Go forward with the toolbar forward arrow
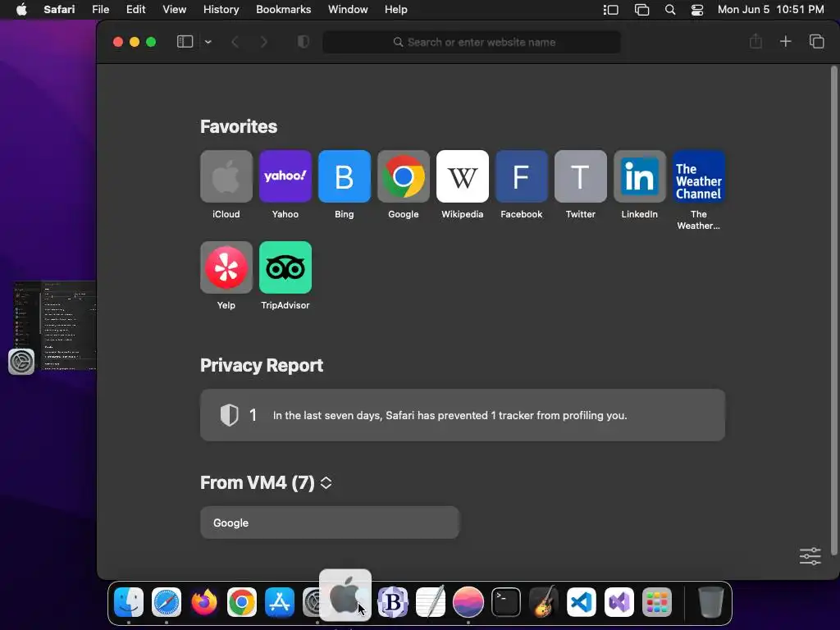The image size is (840, 630). pyautogui.click(x=263, y=42)
